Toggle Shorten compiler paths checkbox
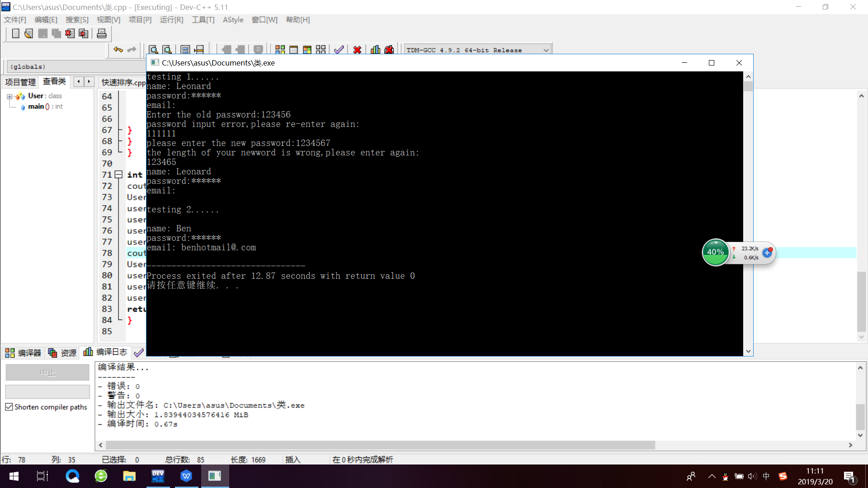This screenshot has height=488, width=868. tap(9, 407)
